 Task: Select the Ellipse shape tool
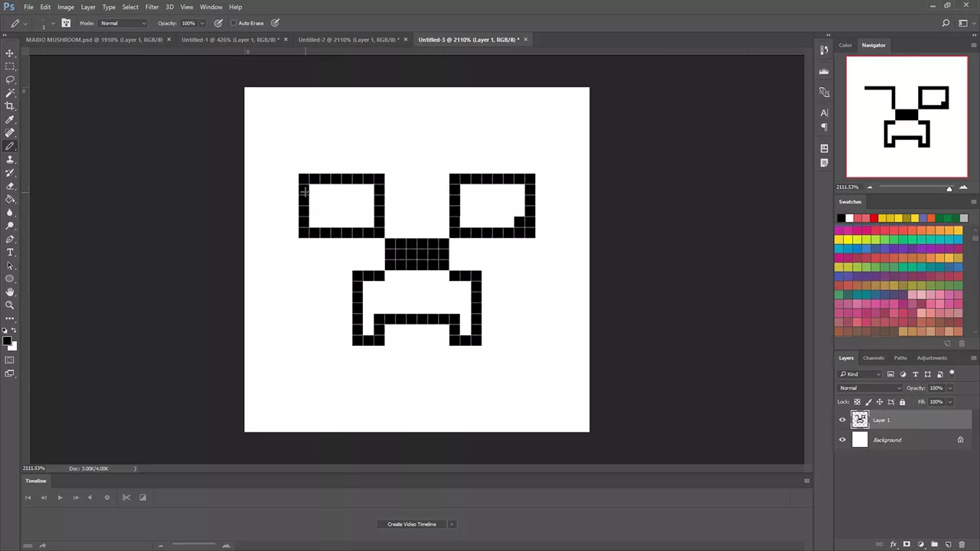coord(10,279)
